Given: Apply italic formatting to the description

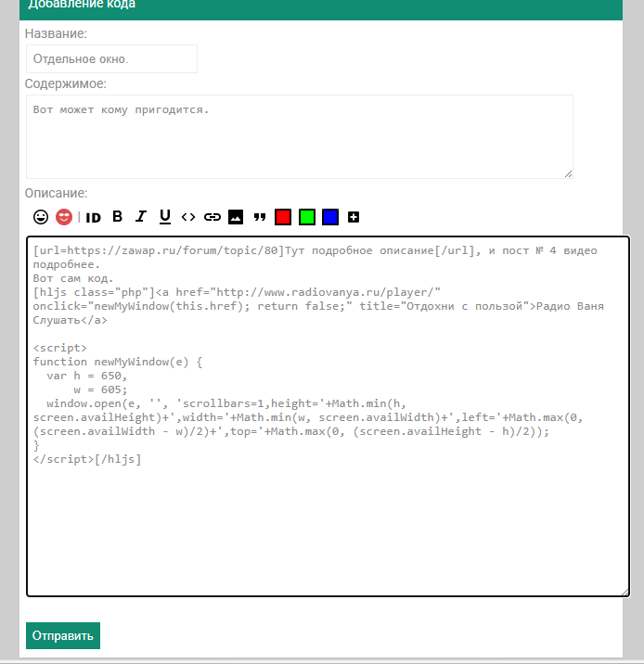Looking at the screenshot, I should [x=141, y=217].
